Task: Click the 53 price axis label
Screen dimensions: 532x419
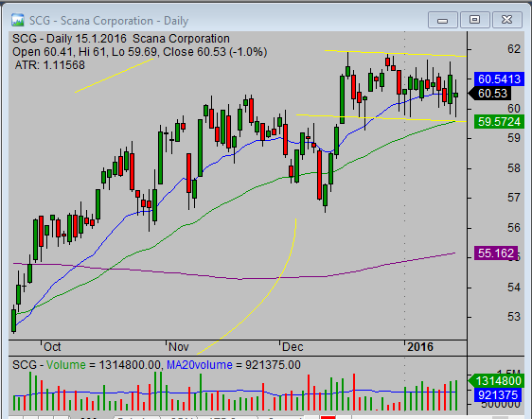Action: pyautogui.click(x=514, y=317)
